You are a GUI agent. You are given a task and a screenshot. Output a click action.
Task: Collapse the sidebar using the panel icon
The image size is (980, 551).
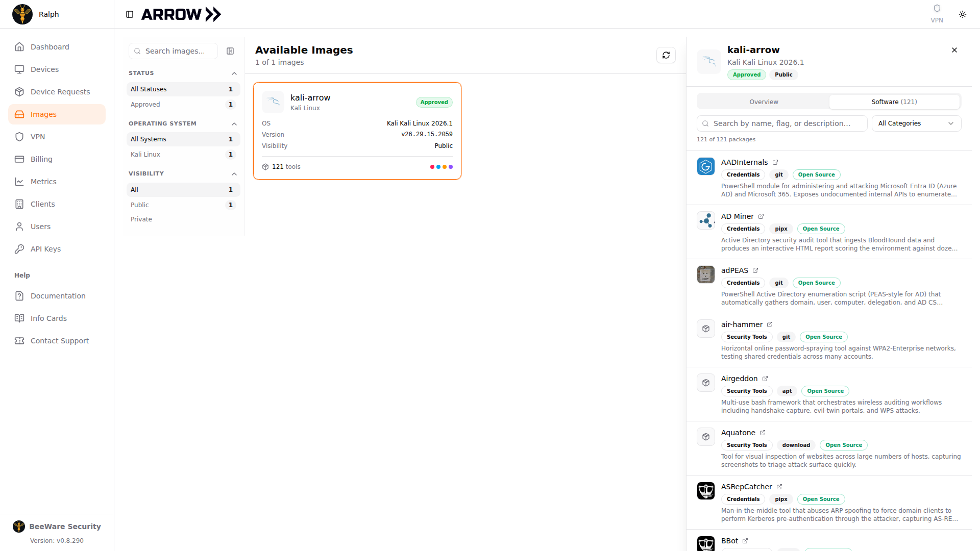(x=130, y=14)
